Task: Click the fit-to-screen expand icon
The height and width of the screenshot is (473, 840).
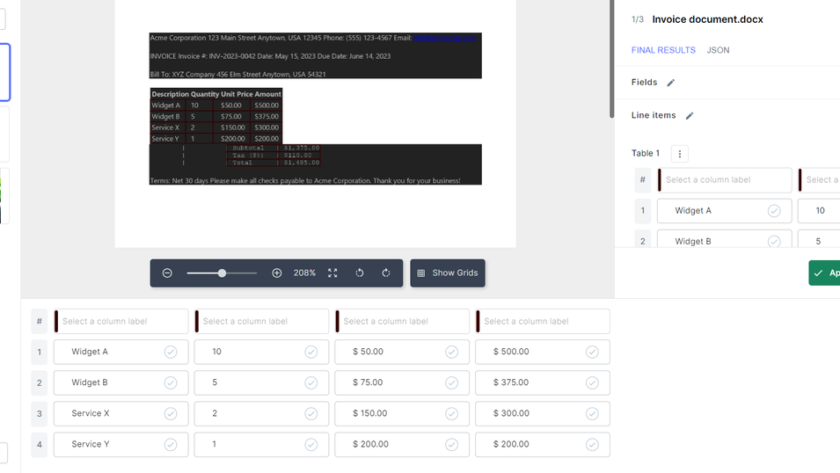Action: point(333,273)
